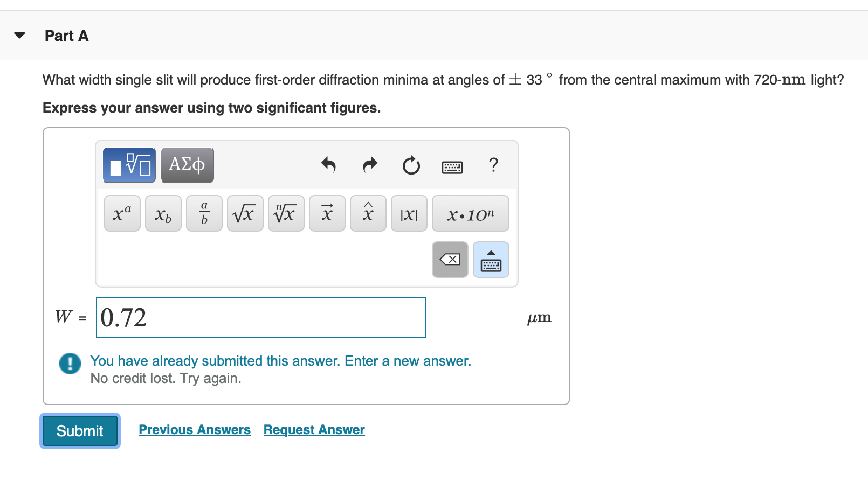Reset the answer field
868x488 pixels.
tap(411, 165)
